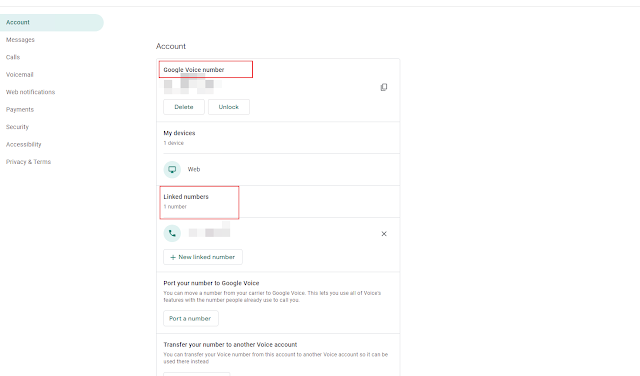The width and height of the screenshot is (640, 376).
Task: Go to Security settings
Action: coord(17,127)
